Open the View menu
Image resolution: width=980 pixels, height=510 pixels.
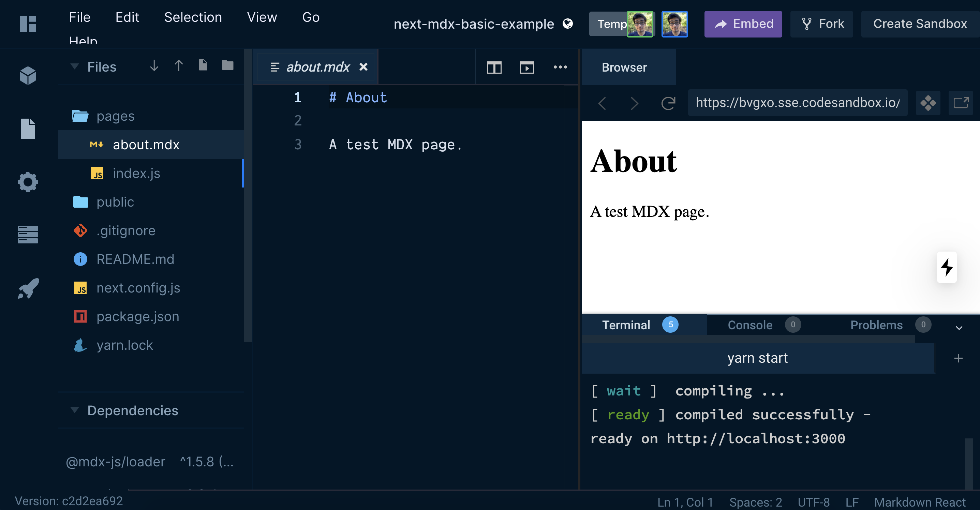262,17
